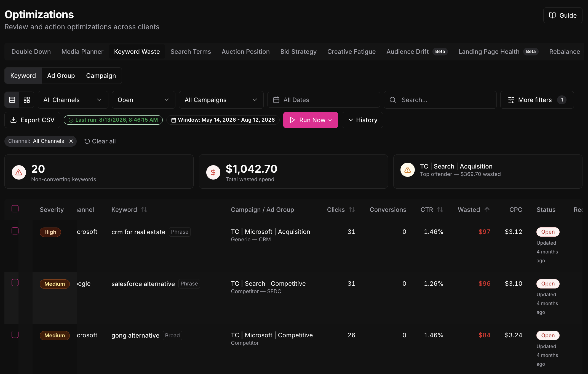Screen dimensions: 588x374
Task: Click the More filters sliders icon
Action: click(511, 100)
